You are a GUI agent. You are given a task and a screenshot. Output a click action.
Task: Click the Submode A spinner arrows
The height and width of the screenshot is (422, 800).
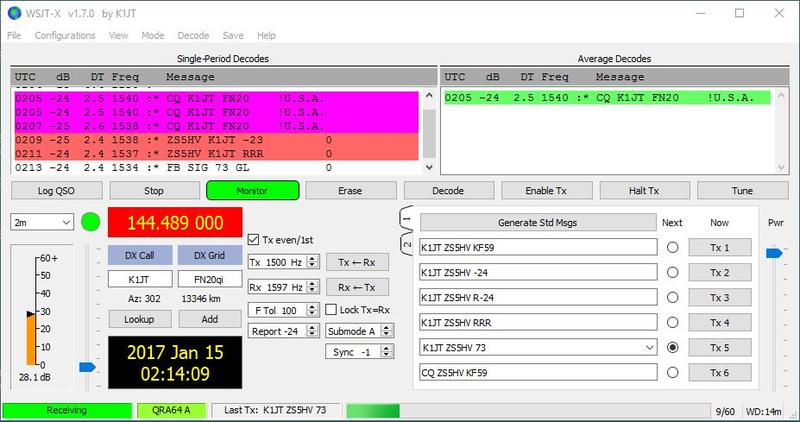387,331
